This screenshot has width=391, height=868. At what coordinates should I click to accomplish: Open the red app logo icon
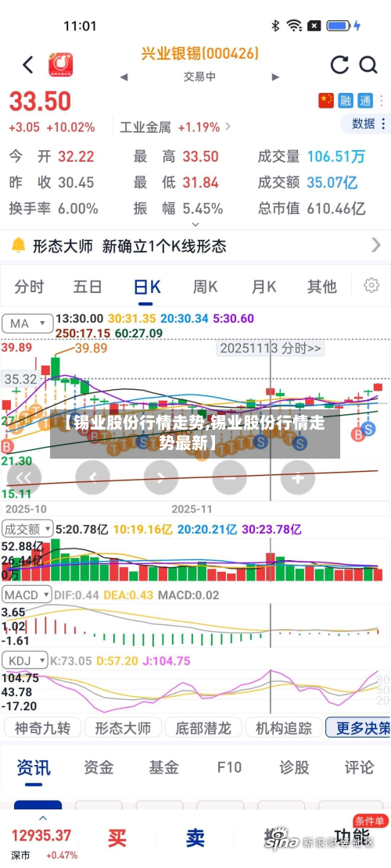[x=60, y=65]
